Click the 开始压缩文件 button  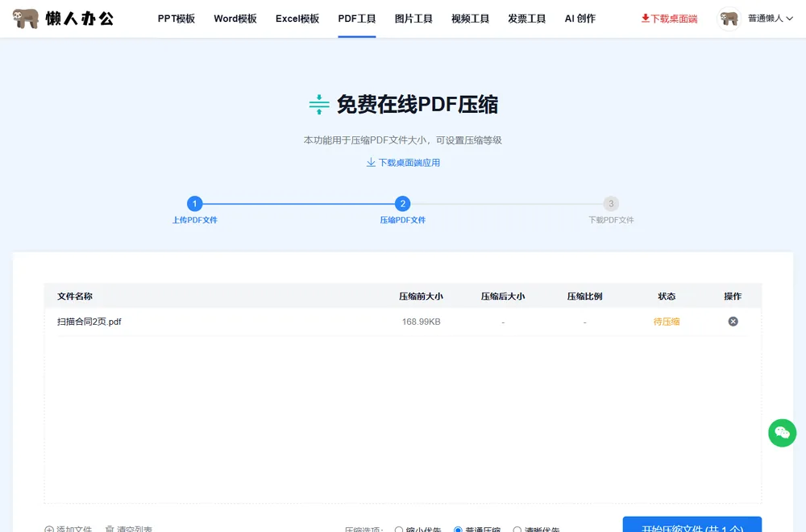pos(692,525)
